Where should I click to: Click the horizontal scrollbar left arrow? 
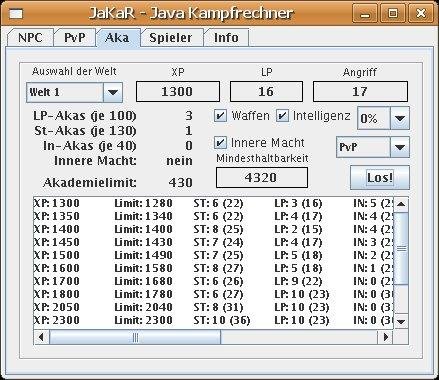click(x=41, y=337)
